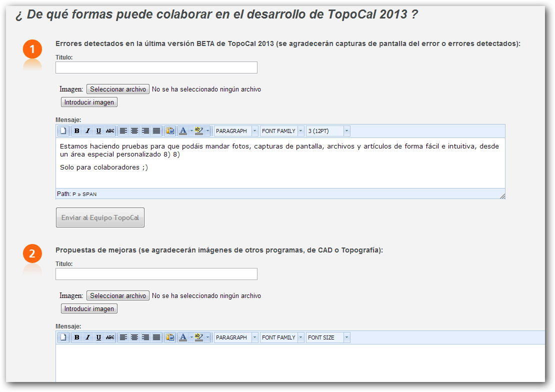The height and width of the screenshot is (392, 555).
Task: Click text color icon in first editor
Action: (x=183, y=131)
